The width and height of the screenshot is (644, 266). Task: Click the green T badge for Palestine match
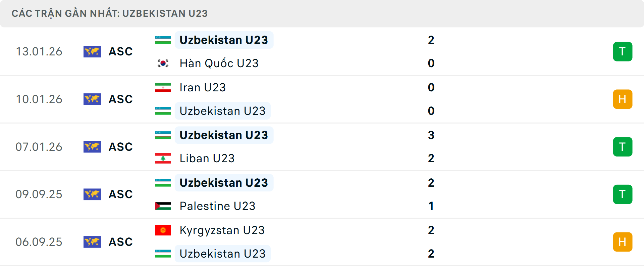[x=623, y=194]
